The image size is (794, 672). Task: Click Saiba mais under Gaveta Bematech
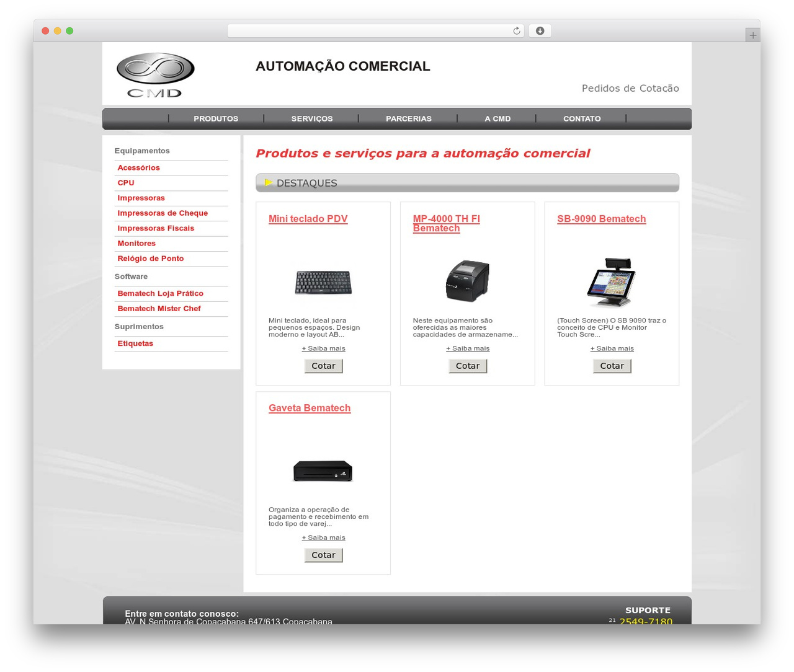pyautogui.click(x=323, y=537)
